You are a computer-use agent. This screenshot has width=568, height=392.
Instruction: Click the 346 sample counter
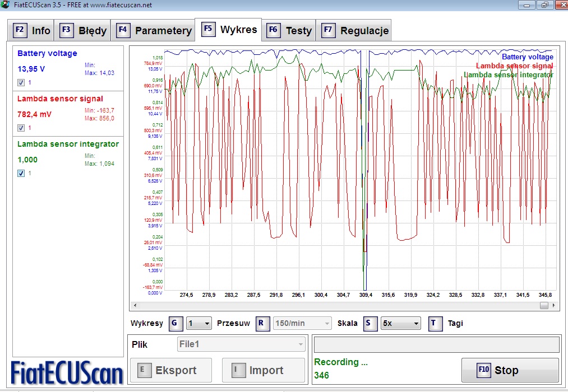[x=322, y=375]
